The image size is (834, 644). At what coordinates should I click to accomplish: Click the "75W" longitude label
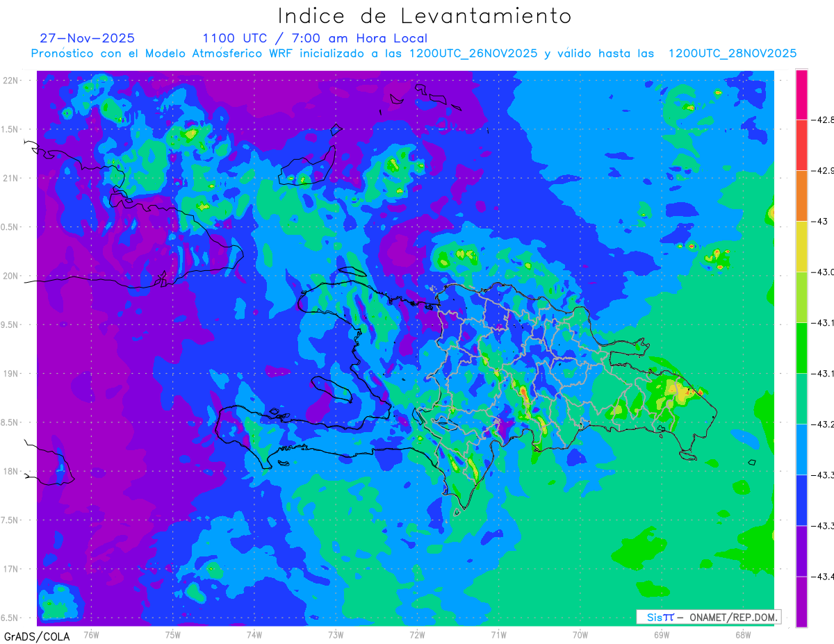pyautogui.click(x=172, y=634)
